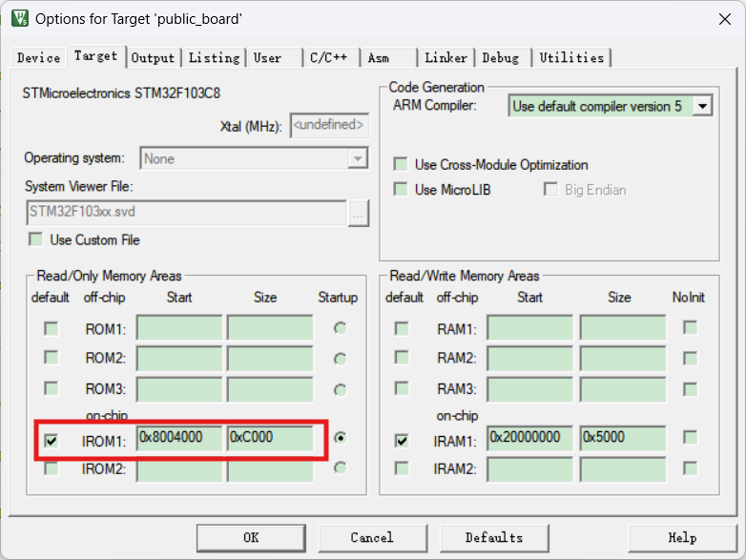Check the IRAM2 default checkbox

pyautogui.click(x=402, y=468)
